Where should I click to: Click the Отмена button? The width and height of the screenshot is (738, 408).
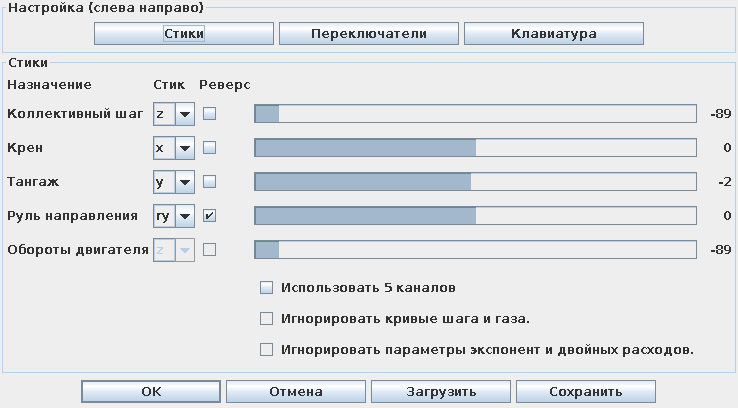(295, 391)
